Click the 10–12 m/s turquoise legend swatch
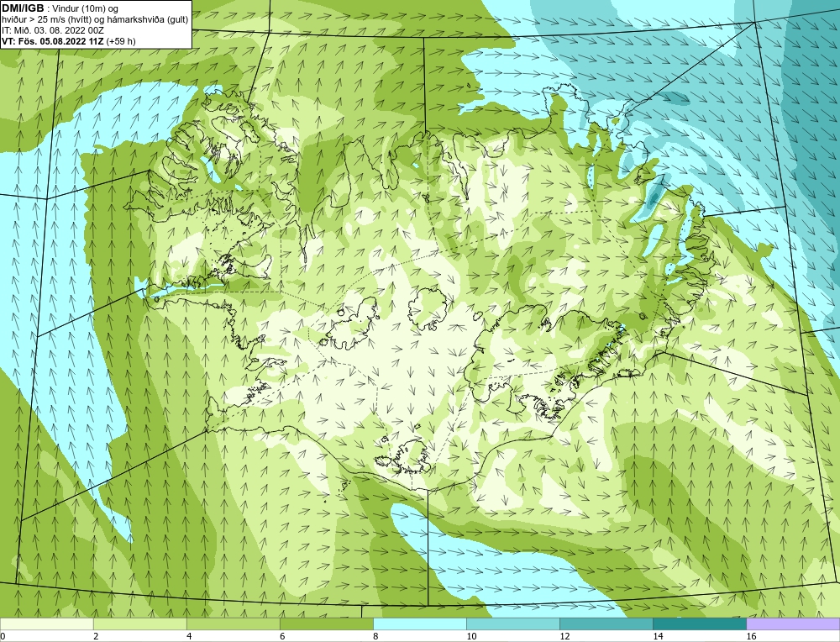 click(x=512, y=624)
